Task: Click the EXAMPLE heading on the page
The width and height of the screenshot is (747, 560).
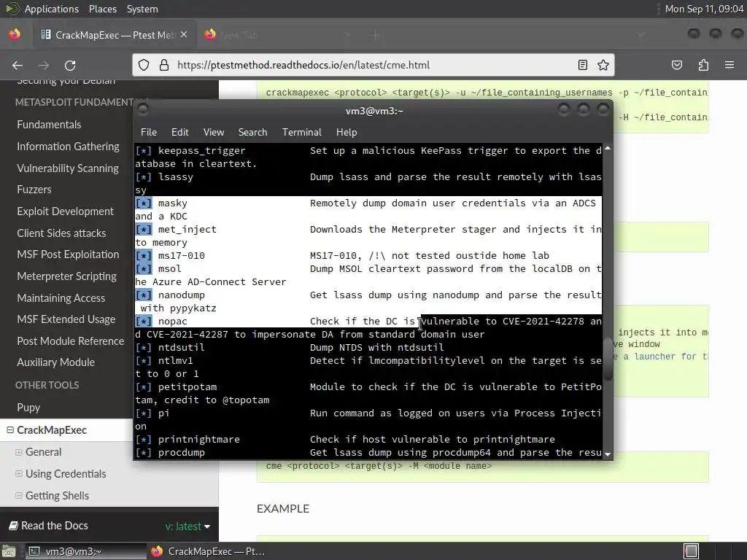Action: (x=283, y=508)
